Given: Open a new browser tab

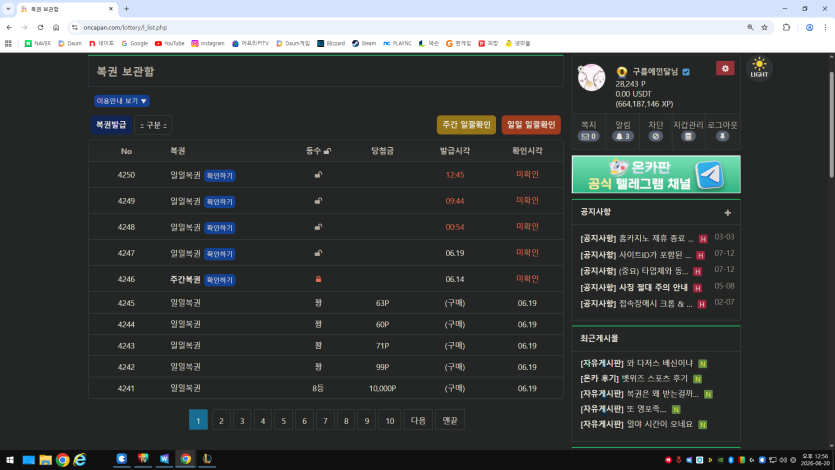Looking at the screenshot, I should point(126,9).
